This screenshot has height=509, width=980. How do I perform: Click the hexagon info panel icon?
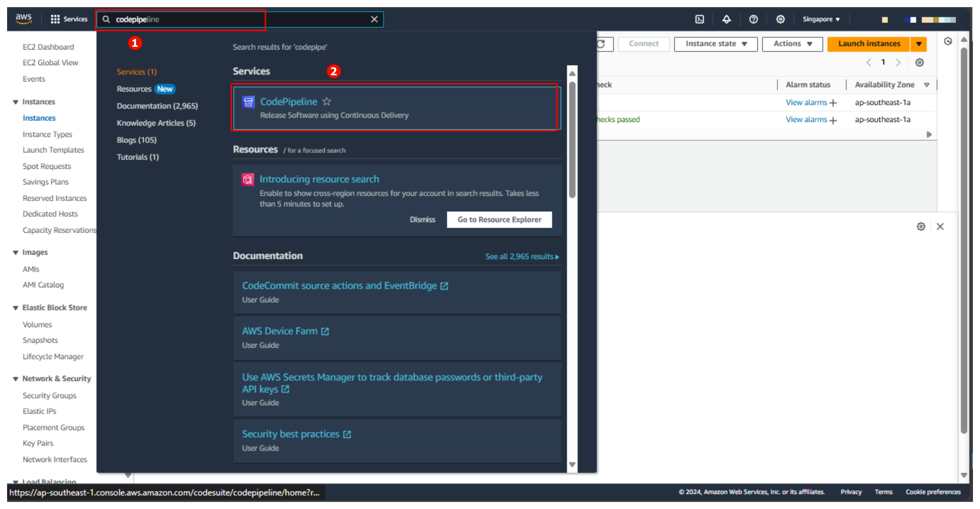948,41
